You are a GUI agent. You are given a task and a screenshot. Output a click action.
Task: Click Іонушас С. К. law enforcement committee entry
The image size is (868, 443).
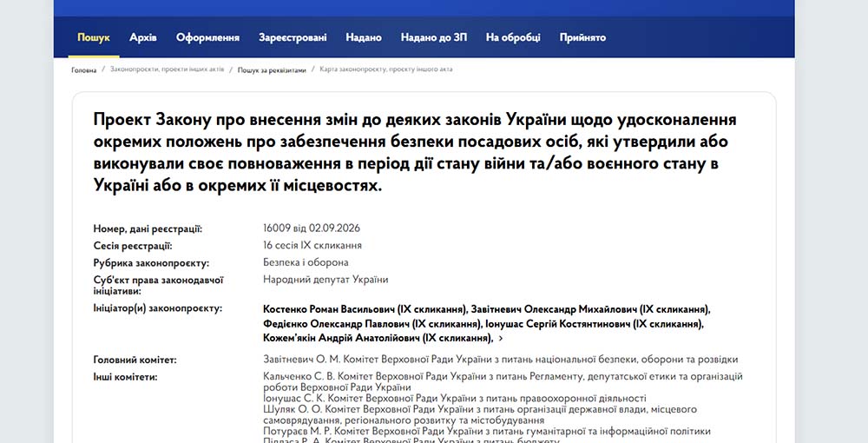455,398
